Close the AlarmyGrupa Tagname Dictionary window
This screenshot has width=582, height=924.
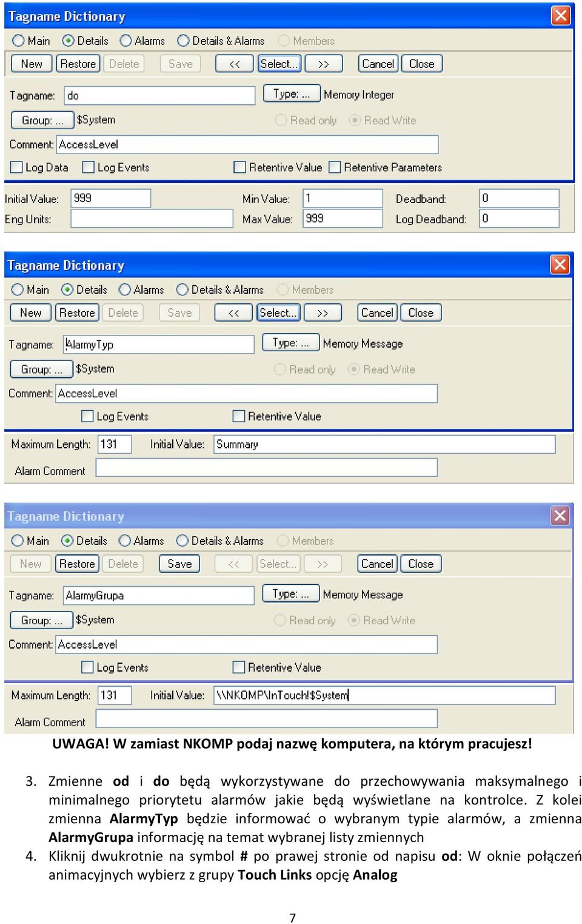coord(560,515)
